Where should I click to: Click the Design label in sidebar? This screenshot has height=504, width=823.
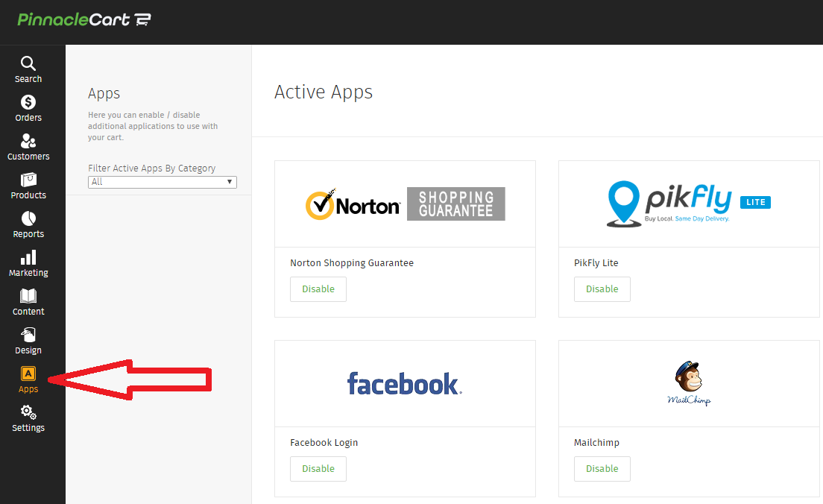pos(28,350)
